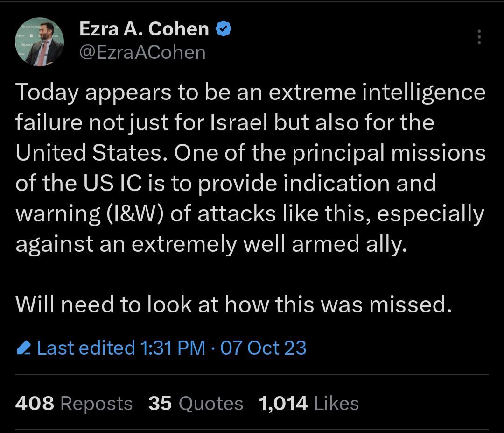Click the display name Ezra A. Cohen
Image resolution: width=504 pixels, height=433 pixels.
tap(144, 29)
